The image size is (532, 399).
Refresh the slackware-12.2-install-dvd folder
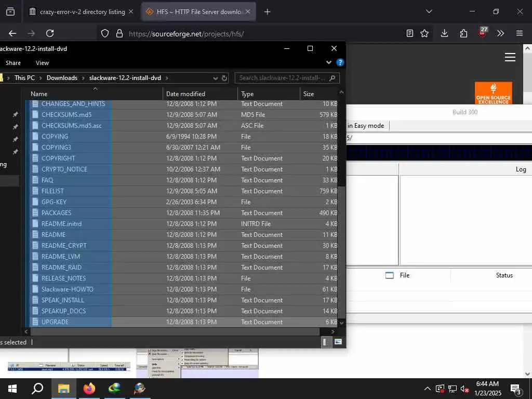click(224, 78)
